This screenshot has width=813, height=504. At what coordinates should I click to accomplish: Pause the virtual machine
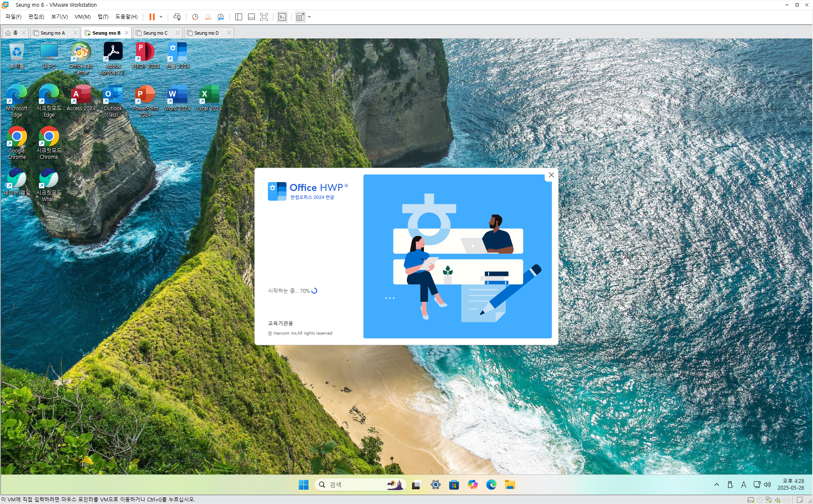pyautogui.click(x=152, y=17)
